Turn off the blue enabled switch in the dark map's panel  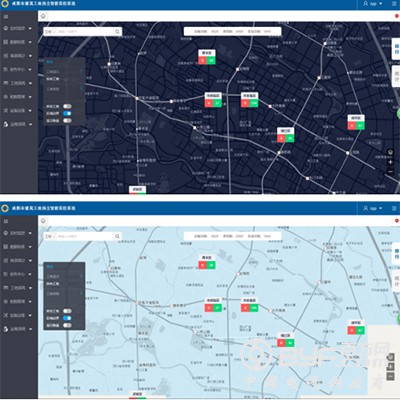click(67, 113)
